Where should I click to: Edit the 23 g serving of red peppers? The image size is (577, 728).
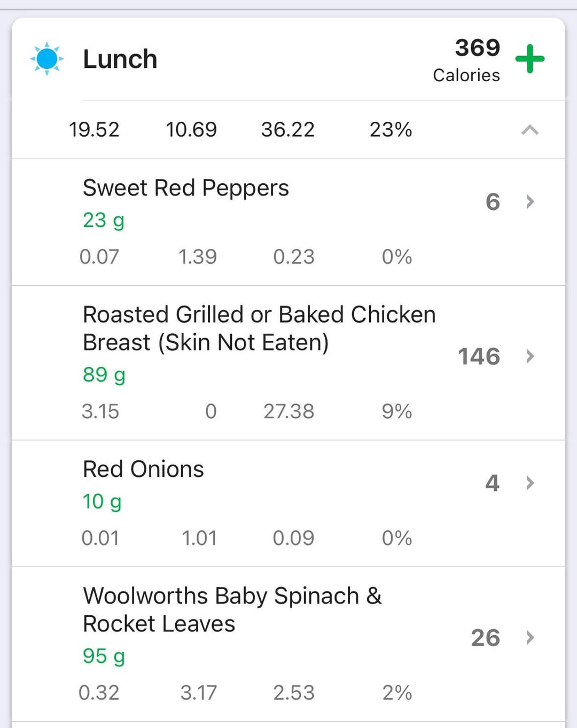tap(104, 220)
